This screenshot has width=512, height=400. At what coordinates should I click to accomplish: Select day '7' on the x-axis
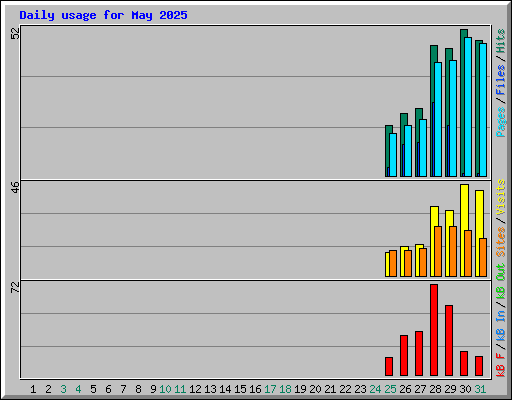(123, 389)
